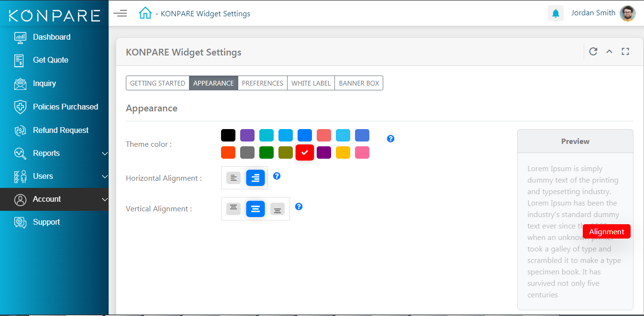The image size is (644, 316).
Task: Select left horizontal alignment
Action: point(233,178)
